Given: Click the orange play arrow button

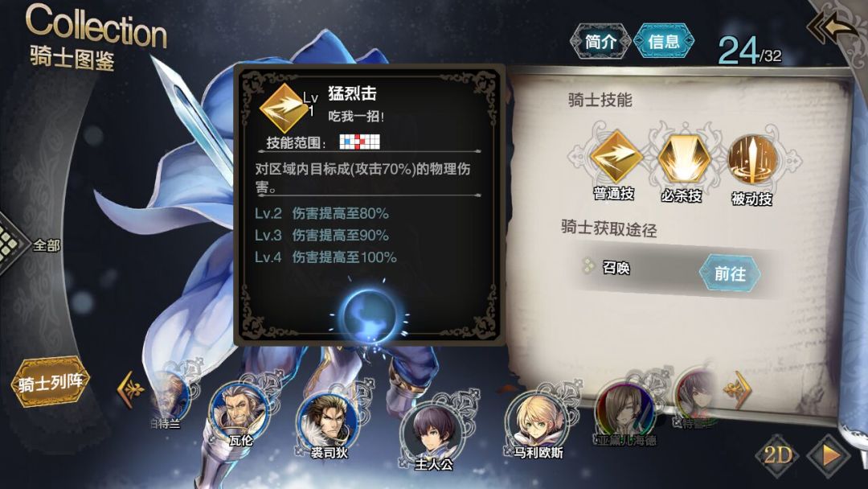Looking at the screenshot, I should (x=829, y=456).
